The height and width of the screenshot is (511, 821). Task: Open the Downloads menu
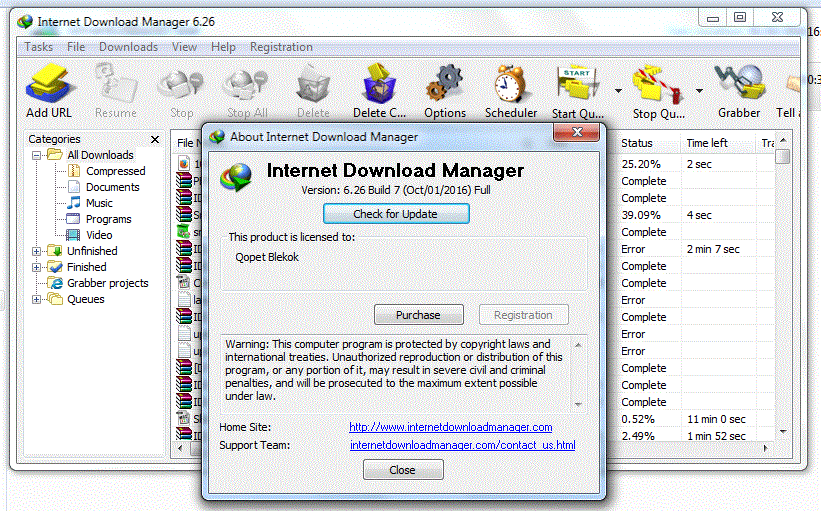coord(128,47)
